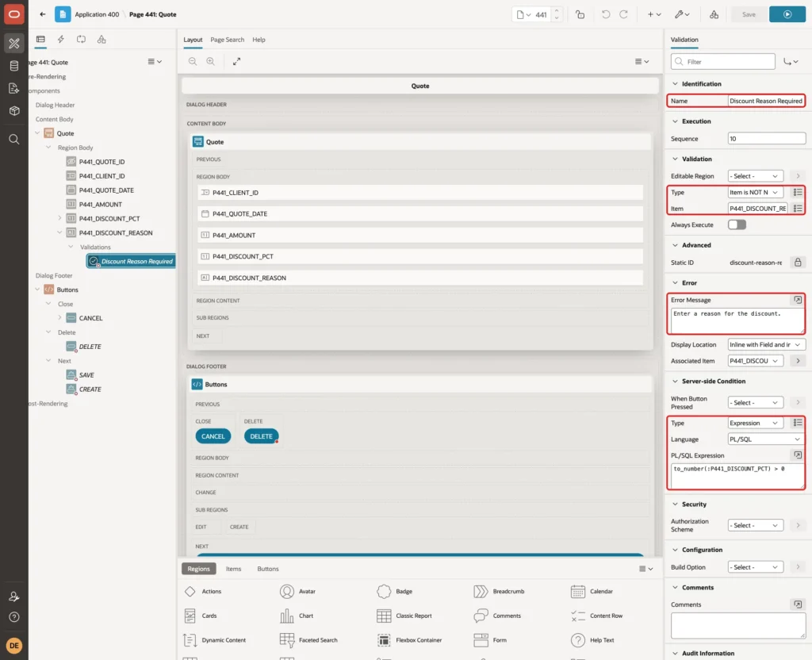Open the layout menu in center pane

click(642, 61)
